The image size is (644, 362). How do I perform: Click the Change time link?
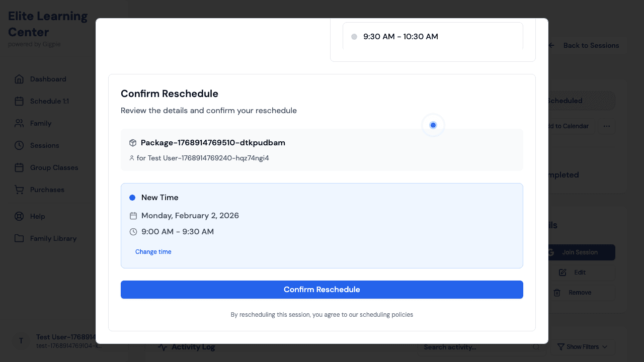[x=153, y=251]
